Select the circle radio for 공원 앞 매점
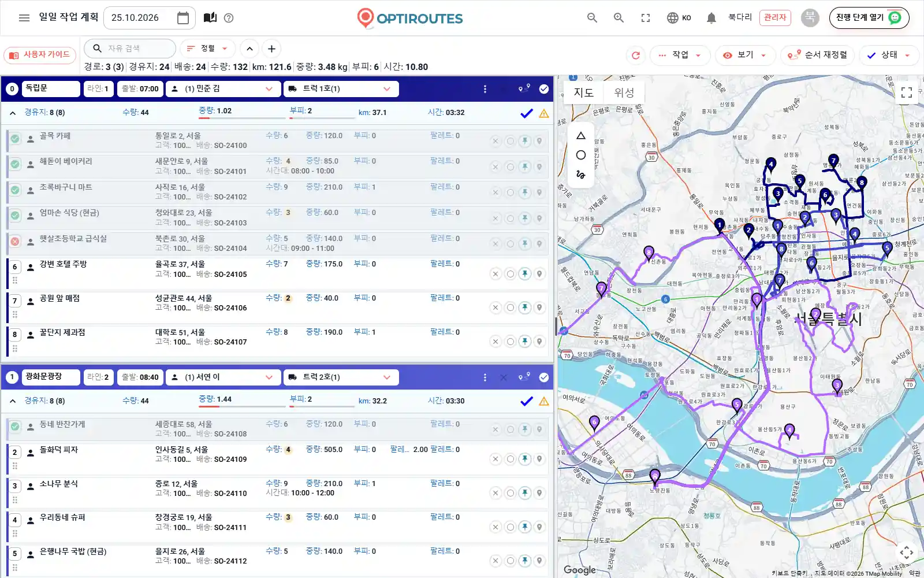 click(510, 307)
